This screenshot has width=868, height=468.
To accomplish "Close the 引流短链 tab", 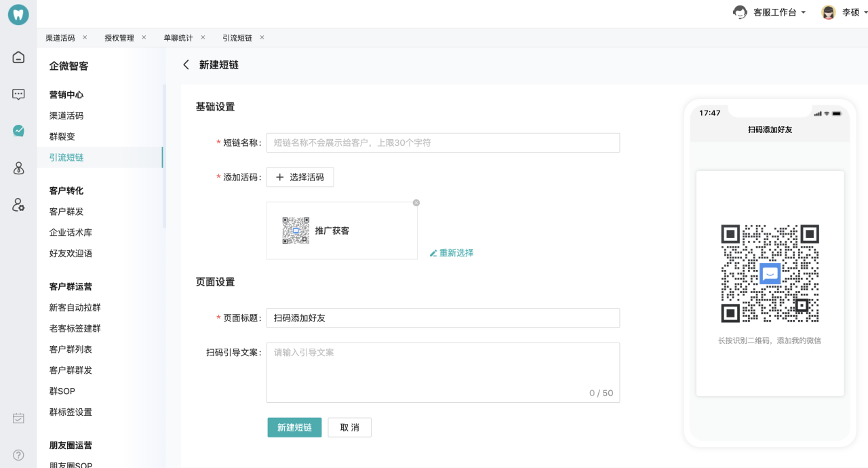I will [x=262, y=37].
